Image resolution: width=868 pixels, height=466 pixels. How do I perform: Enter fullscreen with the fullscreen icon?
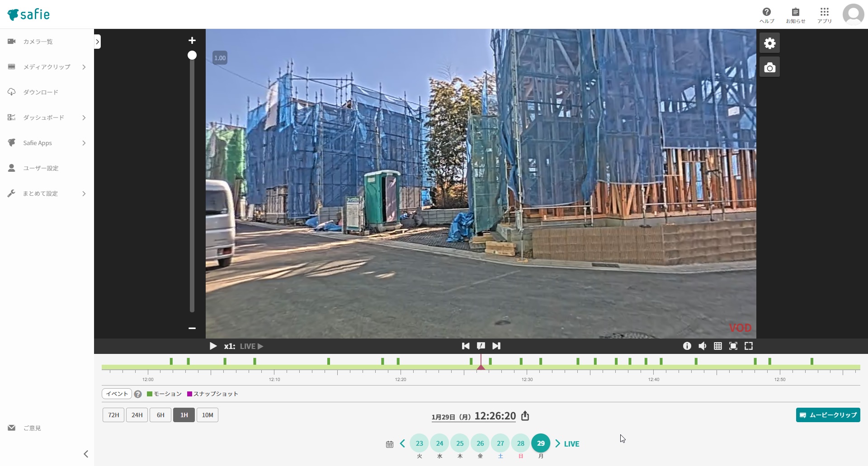coord(748,346)
